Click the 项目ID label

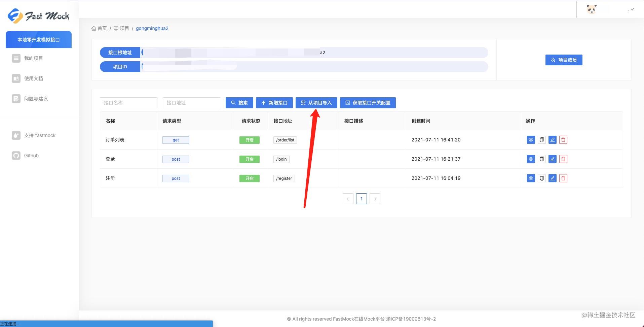tap(120, 67)
